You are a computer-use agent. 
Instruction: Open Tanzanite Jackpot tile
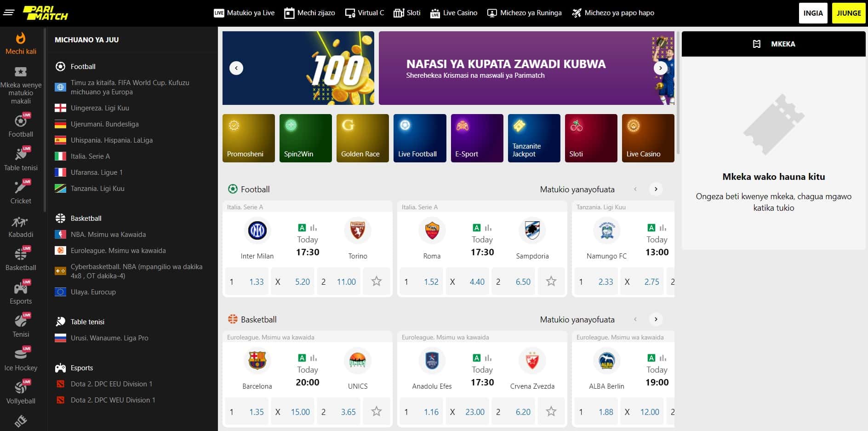[534, 138]
